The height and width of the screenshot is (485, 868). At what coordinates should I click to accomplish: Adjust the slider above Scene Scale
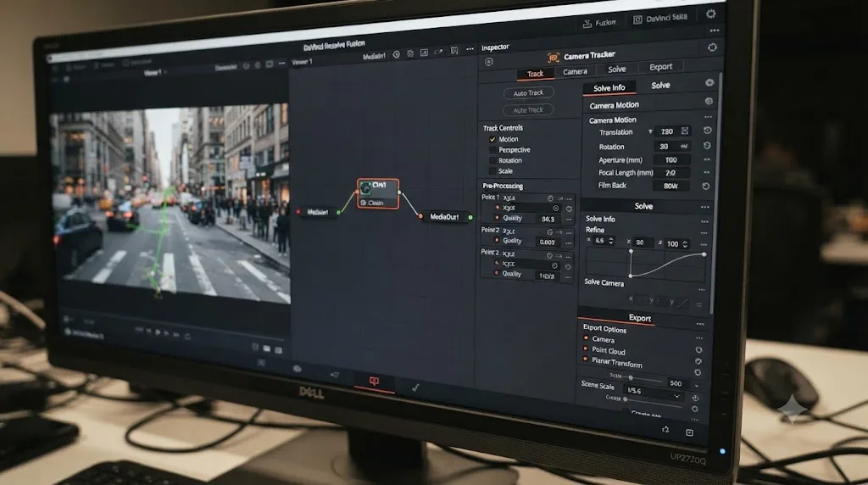643,379
